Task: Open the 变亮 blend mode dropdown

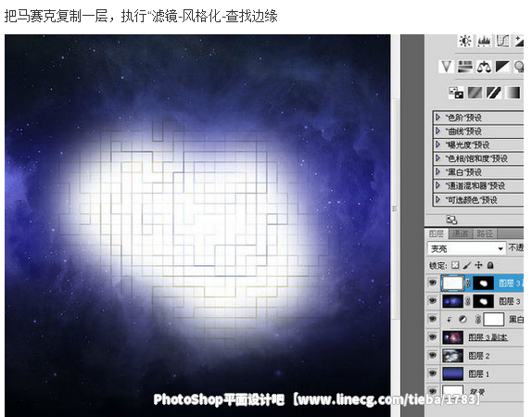Action: click(466, 248)
